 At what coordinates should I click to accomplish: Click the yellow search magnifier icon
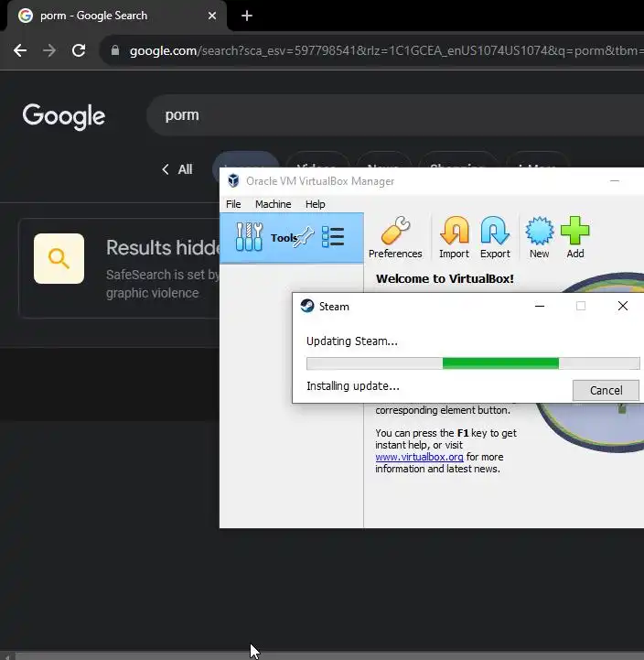click(x=59, y=258)
